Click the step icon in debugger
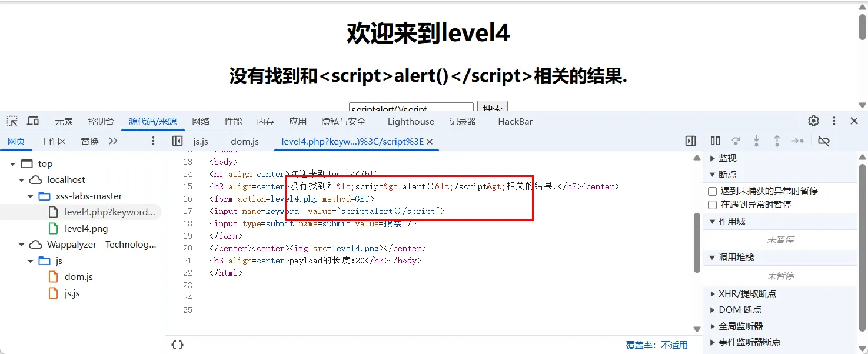This screenshot has height=354, width=868. click(797, 141)
